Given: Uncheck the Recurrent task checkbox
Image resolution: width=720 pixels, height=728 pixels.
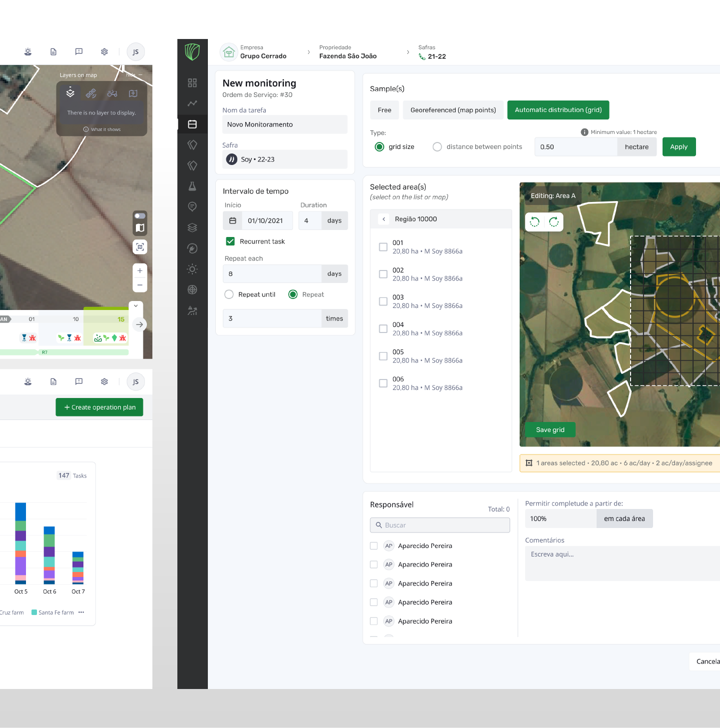Looking at the screenshot, I should point(230,241).
